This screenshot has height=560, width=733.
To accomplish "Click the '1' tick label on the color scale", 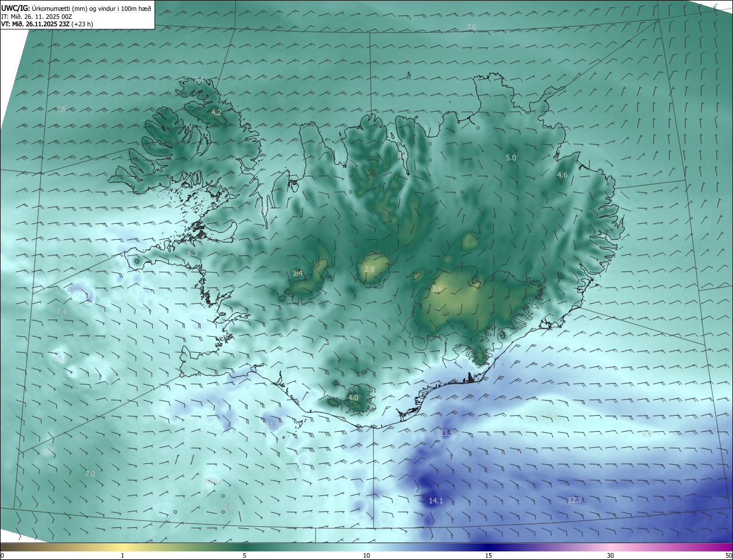I will pos(123,555).
